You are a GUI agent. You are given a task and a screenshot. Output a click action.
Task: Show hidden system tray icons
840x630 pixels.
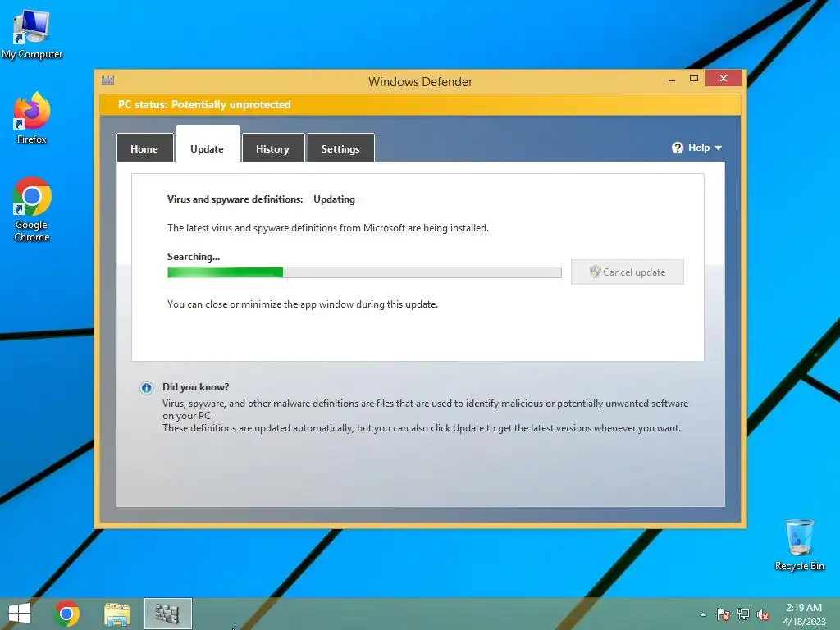(x=703, y=614)
